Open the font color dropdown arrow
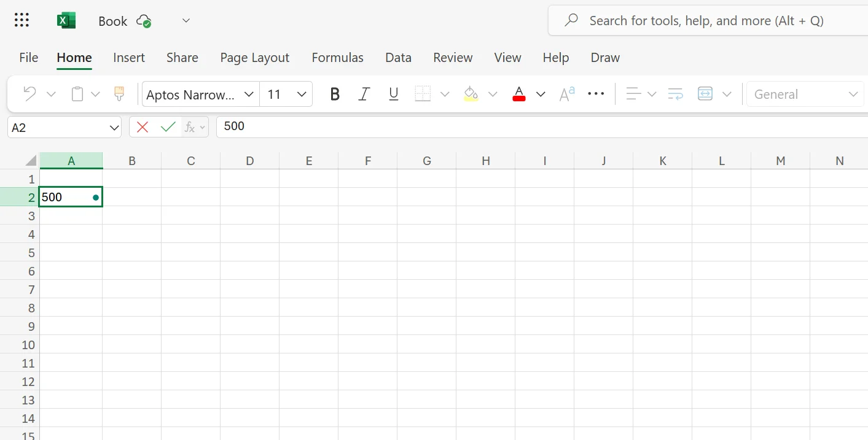This screenshot has height=440, width=868. [x=540, y=94]
